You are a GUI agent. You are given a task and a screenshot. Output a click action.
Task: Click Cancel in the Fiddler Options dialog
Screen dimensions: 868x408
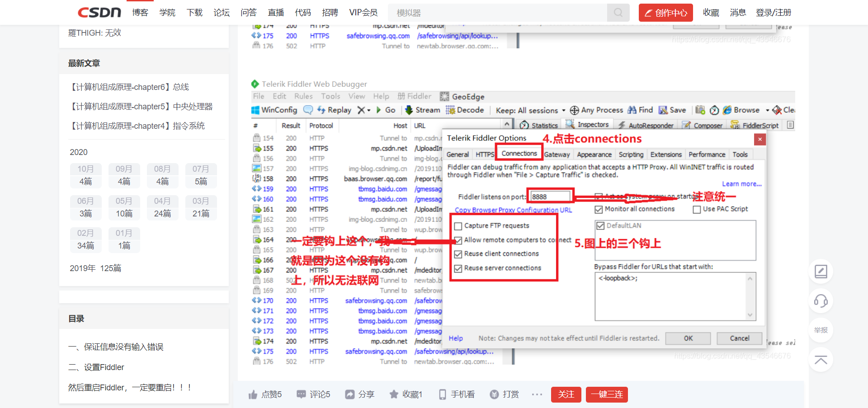coord(740,338)
